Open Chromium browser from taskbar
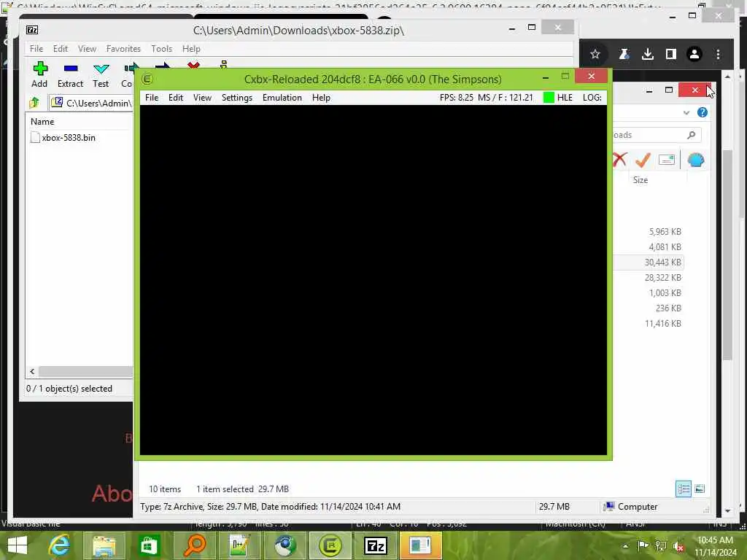The width and height of the screenshot is (747, 560). pos(285,545)
